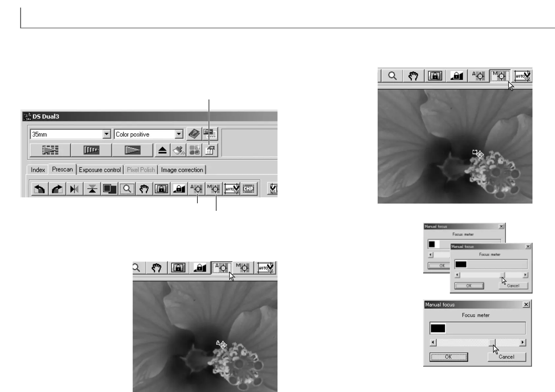
Task: Click Manual focus 'M' right of pressed Point AF
Action: click(x=243, y=267)
